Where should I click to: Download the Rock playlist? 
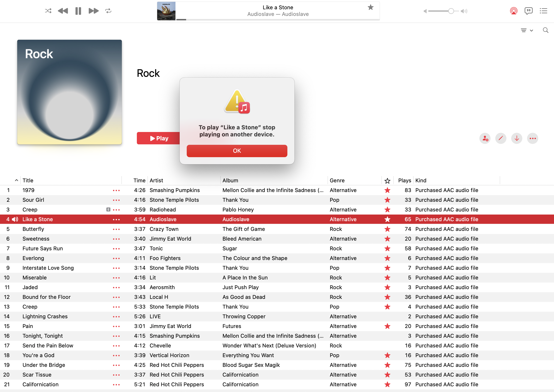click(x=516, y=139)
